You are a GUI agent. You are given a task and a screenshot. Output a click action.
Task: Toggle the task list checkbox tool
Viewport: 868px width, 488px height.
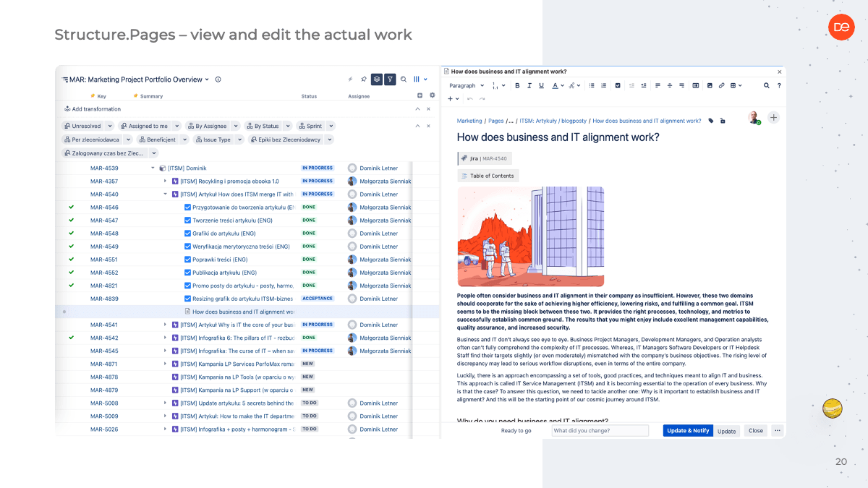(618, 85)
